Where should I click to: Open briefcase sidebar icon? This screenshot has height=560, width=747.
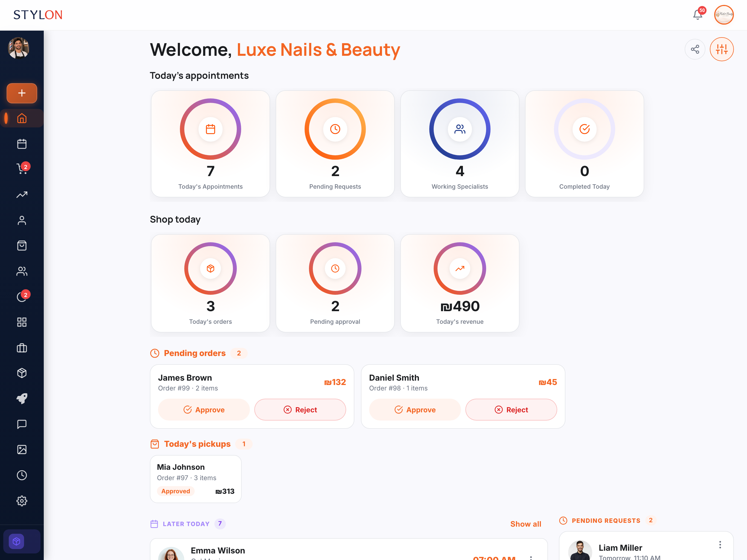pyautogui.click(x=22, y=348)
